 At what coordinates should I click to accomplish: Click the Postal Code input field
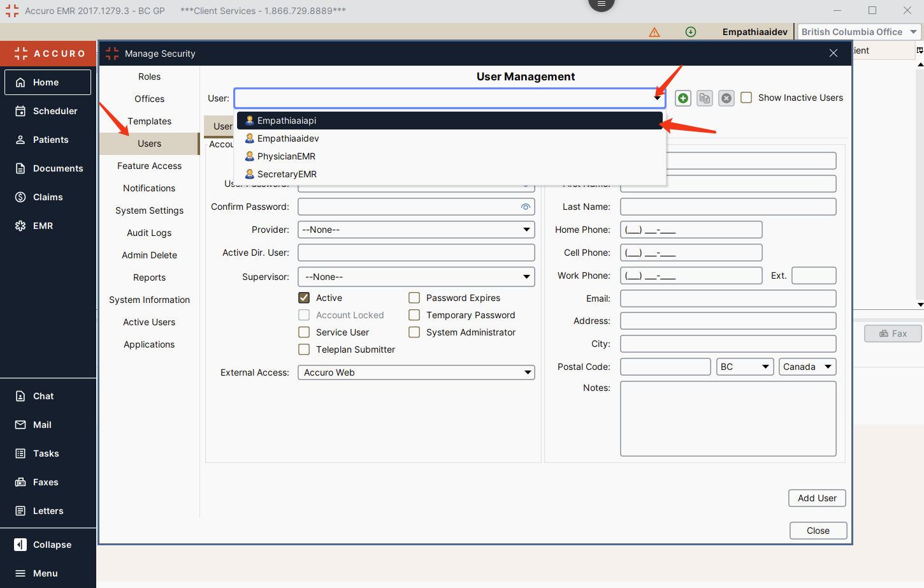[665, 367]
